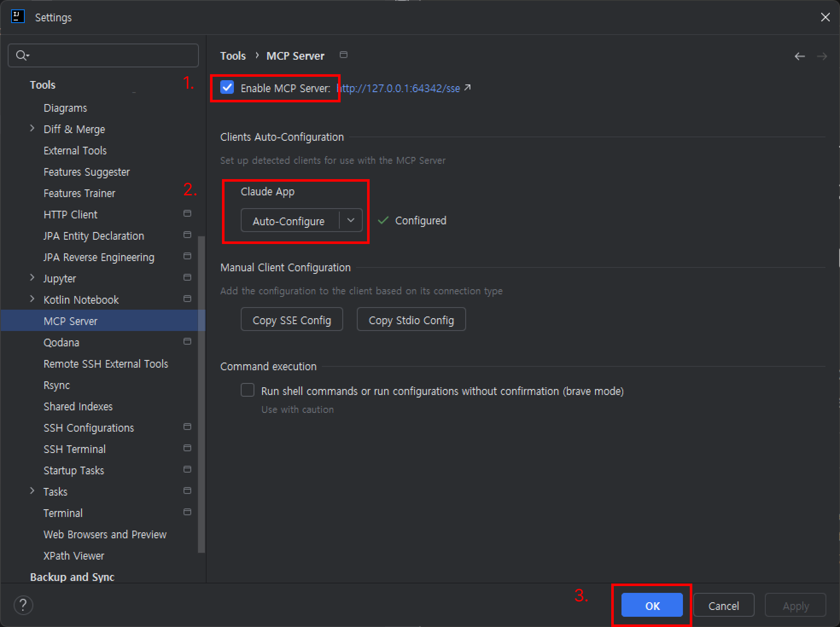
Task: Enable brave mode checkbox
Action: pos(248,390)
